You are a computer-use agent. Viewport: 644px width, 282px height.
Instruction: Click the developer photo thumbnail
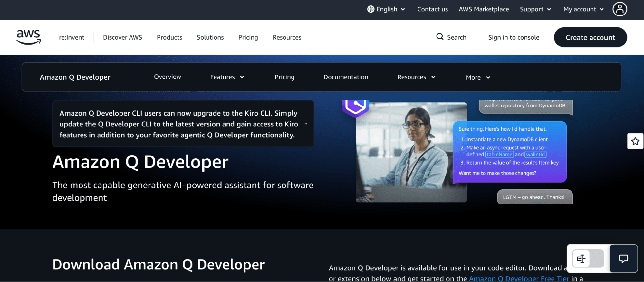[x=411, y=152]
